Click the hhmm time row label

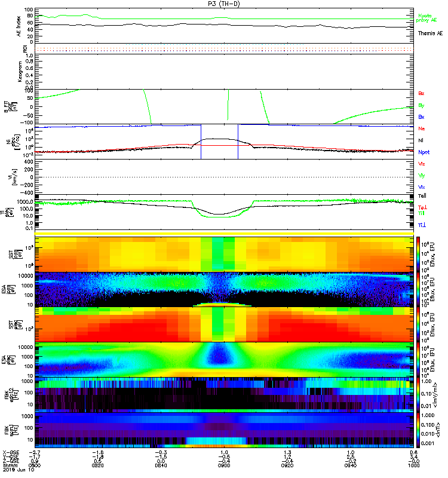(10, 465)
